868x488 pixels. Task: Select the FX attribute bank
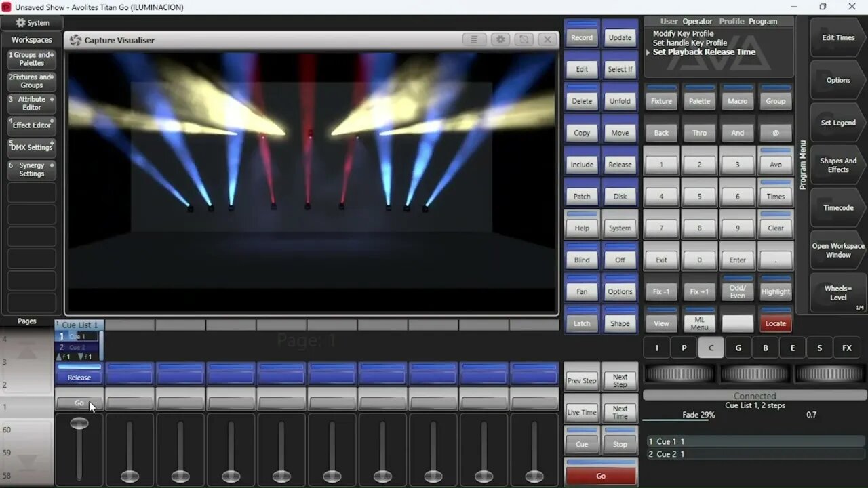(x=847, y=348)
